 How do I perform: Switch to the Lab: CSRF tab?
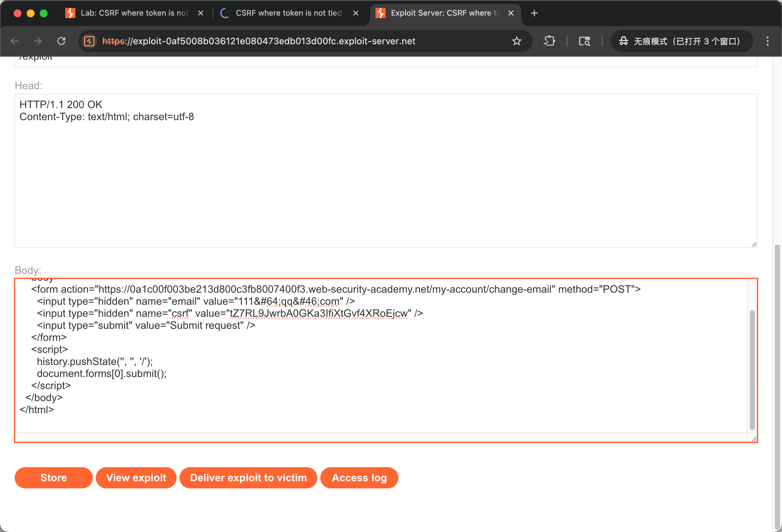point(134,13)
